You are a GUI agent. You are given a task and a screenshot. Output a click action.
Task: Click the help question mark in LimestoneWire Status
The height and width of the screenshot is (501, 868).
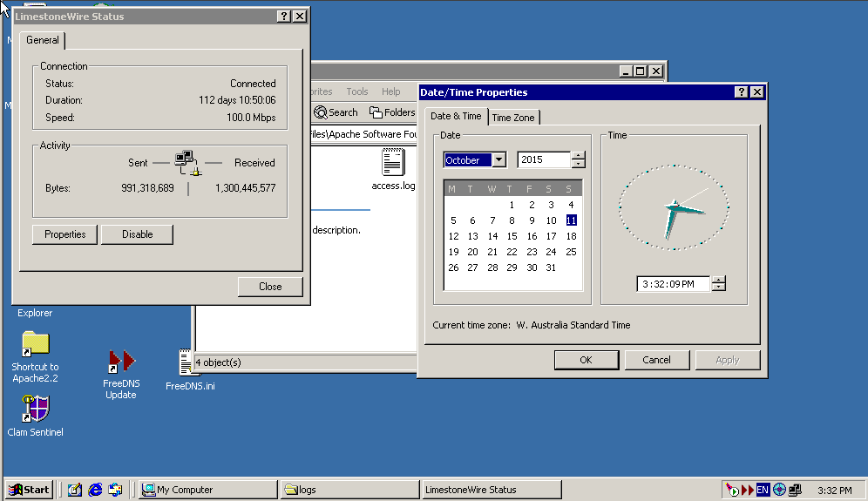pos(283,16)
